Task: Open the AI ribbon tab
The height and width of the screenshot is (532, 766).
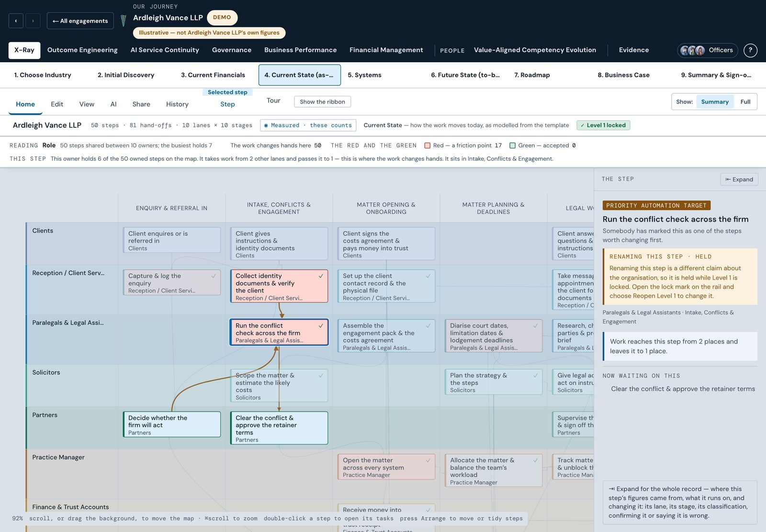Action: pos(113,104)
